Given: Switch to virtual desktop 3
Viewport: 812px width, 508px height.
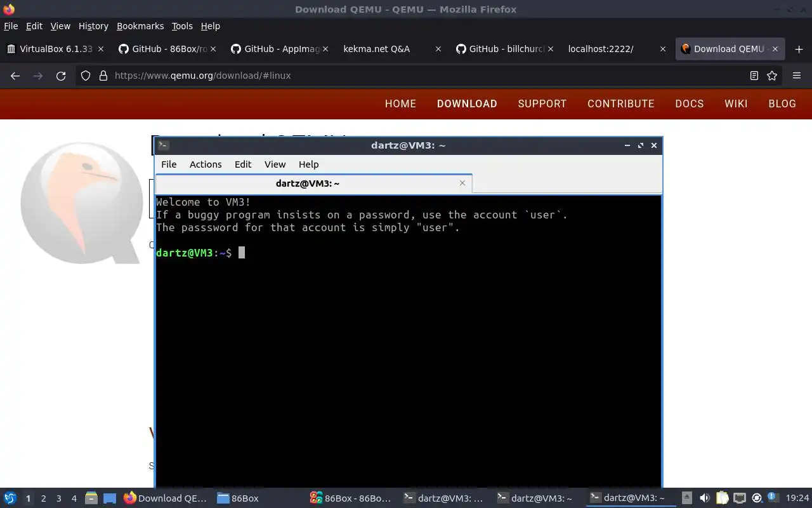Looking at the screenshot, I should point(58,498).
